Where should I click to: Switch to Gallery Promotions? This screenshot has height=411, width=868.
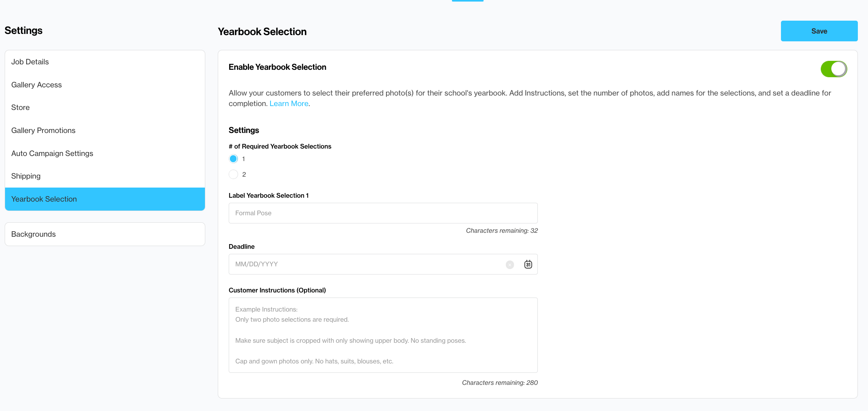[105, 131]
